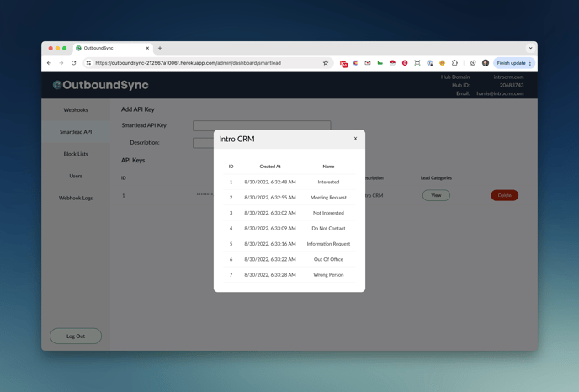Go back in browser history
The image size is (579, 392).
tap(49, 63)
